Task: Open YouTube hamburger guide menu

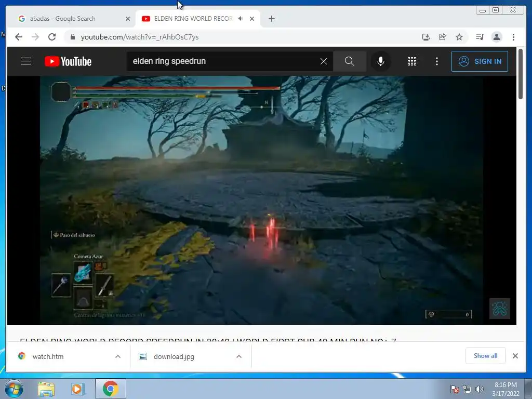Action: 26,61
